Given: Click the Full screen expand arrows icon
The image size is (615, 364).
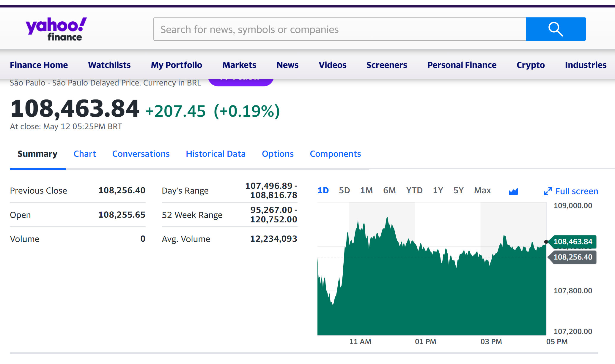Looking at the screenshot, I should pos(548,191).
